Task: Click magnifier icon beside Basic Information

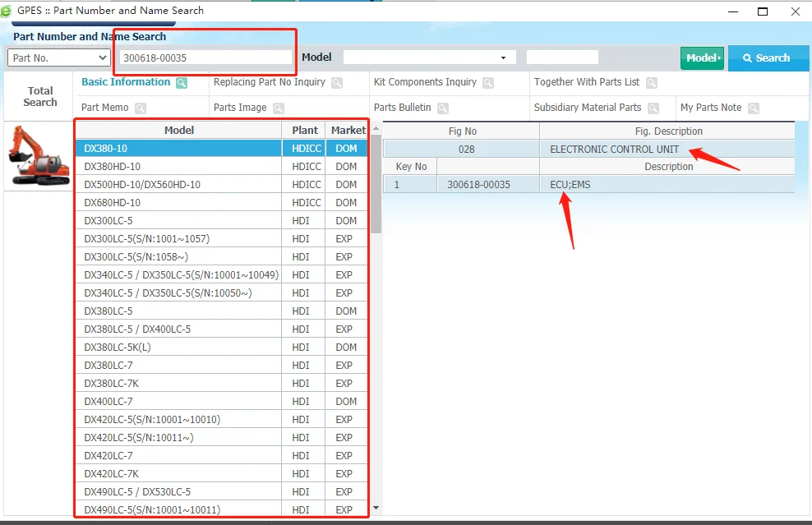Action: point(182,83)
